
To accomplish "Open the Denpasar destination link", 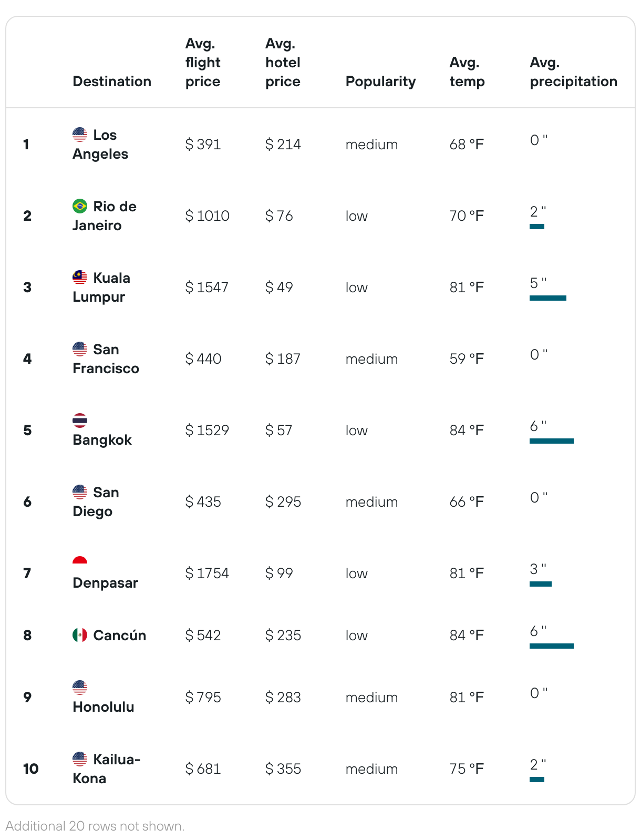I will click(105, 583).
